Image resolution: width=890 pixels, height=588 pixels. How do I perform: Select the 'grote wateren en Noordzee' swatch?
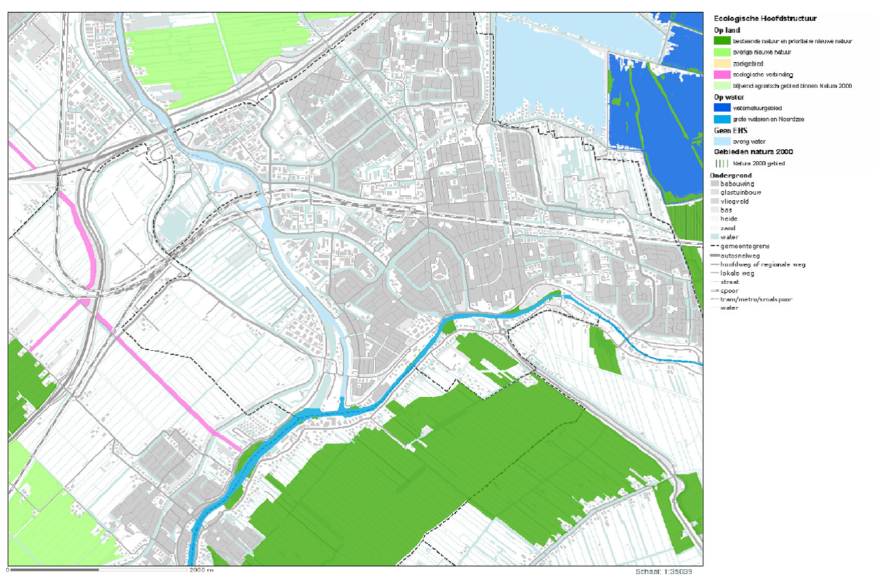click(x=721, y=119)
